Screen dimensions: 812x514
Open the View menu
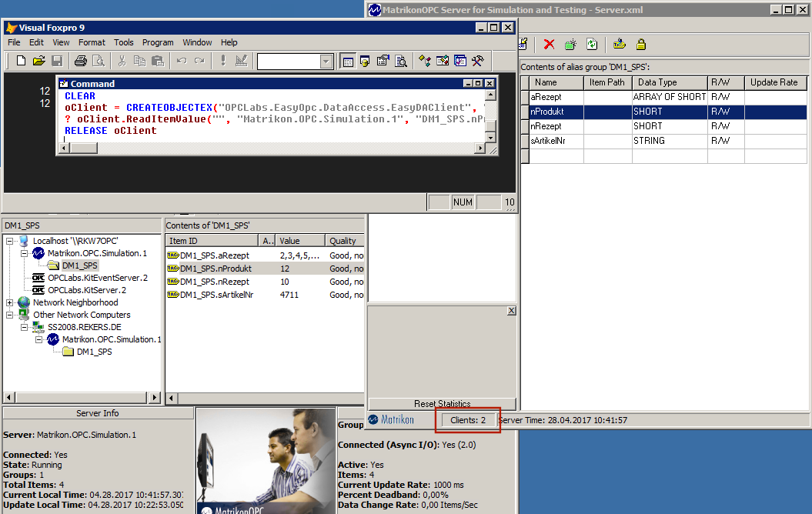click(61, 42)
